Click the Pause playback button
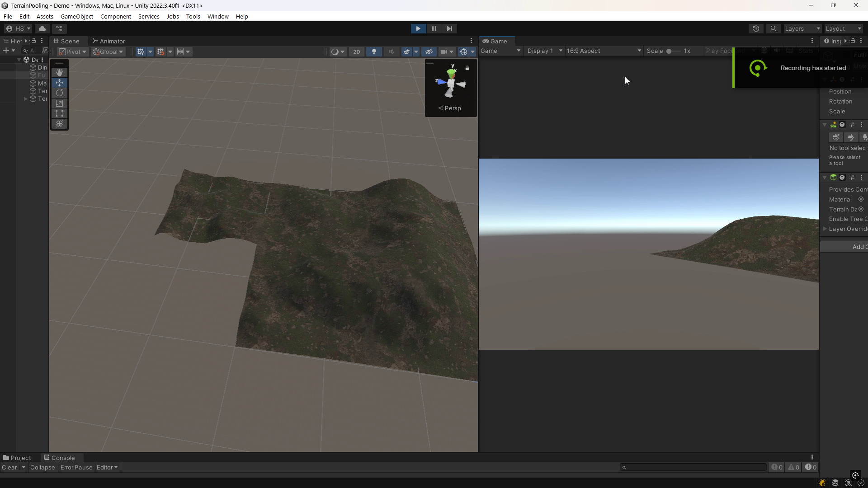The height and width of the screenshot is (488, 868). coord(434,28)
